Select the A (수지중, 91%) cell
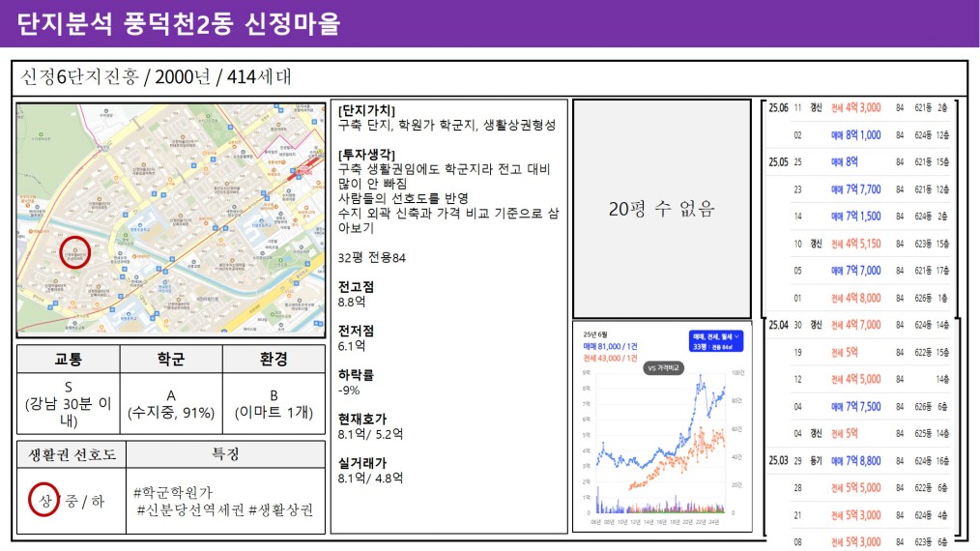Image resolution: width=980 pixels, height=551 pixels. pos(171,403)
